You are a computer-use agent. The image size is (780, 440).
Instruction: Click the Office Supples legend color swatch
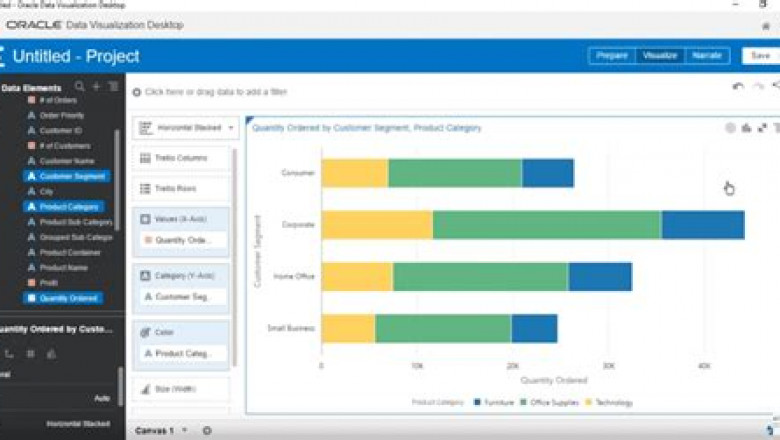[526, 403]
